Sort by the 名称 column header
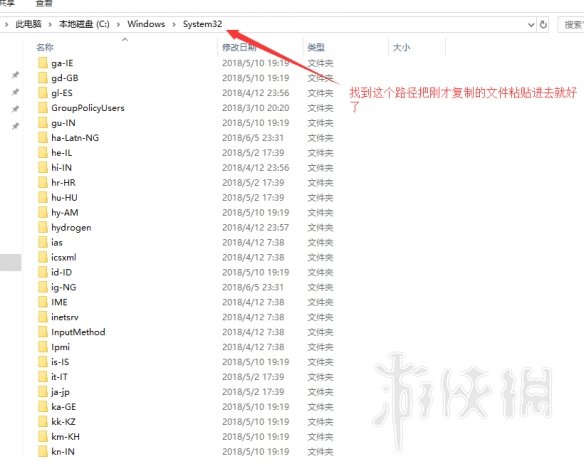The width and height of the screenshot is (584, 464). point(45,47)
